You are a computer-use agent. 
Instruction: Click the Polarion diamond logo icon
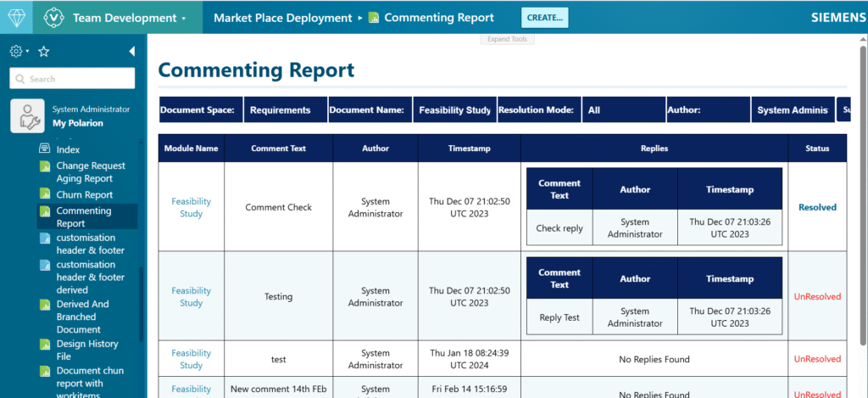tap(16, 17)
